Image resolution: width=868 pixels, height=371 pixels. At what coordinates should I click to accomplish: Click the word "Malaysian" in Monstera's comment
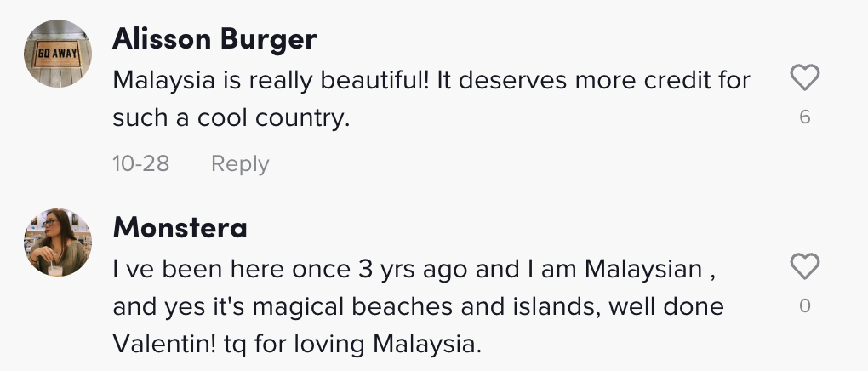640,270
